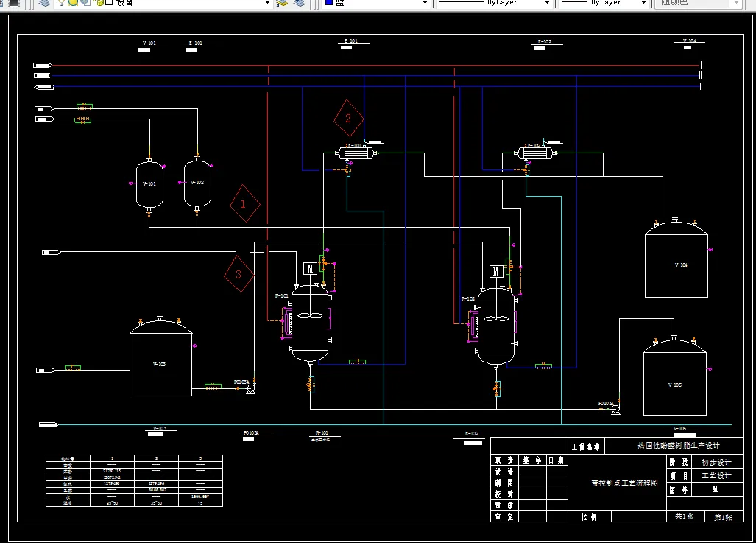Select the motor M symbol on reactor R-101
Image resolution: width=756 pixels, height=543 pixels.
(310, 268)
